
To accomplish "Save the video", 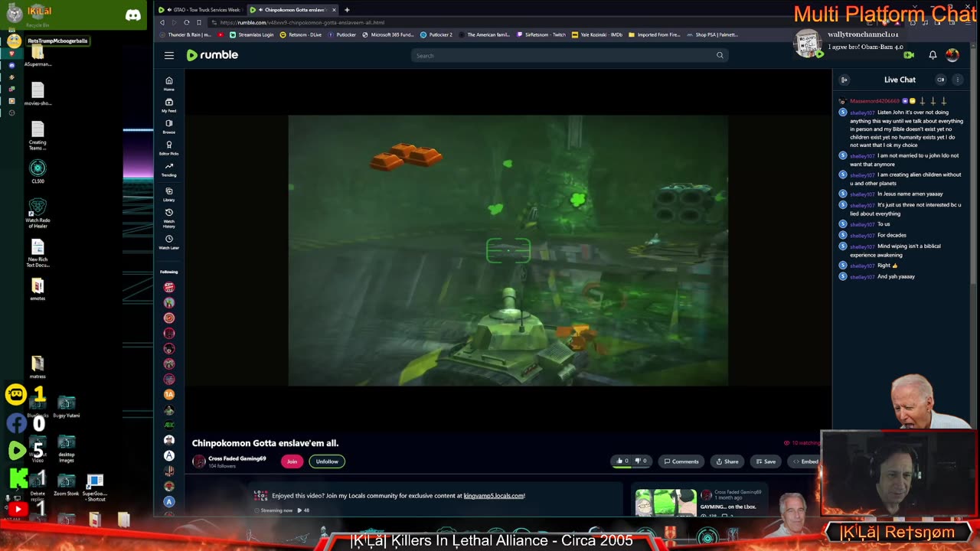I will pyautogui.click(x=766, y=461).
